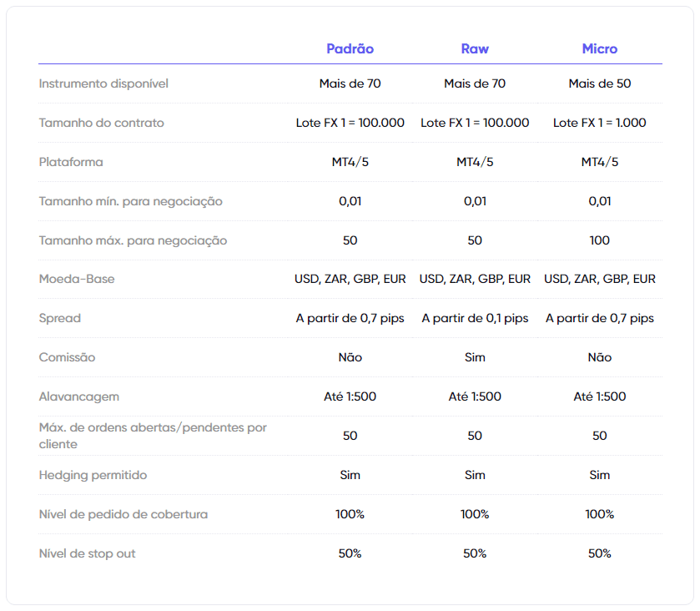Click 'Tamanho máx. para negociação' label
The image size is (700, 611).
click(133, 240)
